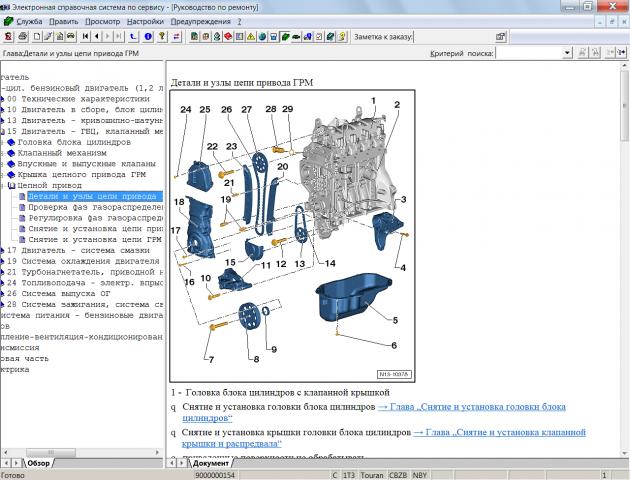Open the Настройки menu
Screen dimensions: 630x480
145,22
